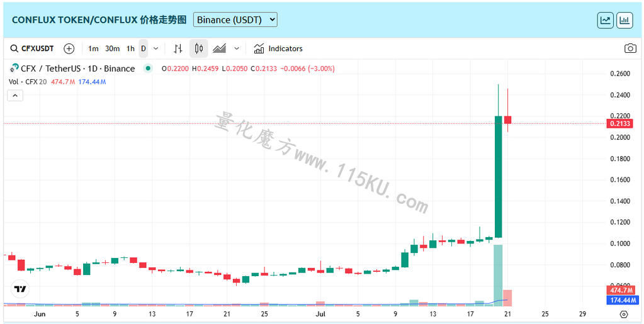Select the D daily timeframe
The height and width of the screenshot is (324, 644).
(x=144, y=48)
